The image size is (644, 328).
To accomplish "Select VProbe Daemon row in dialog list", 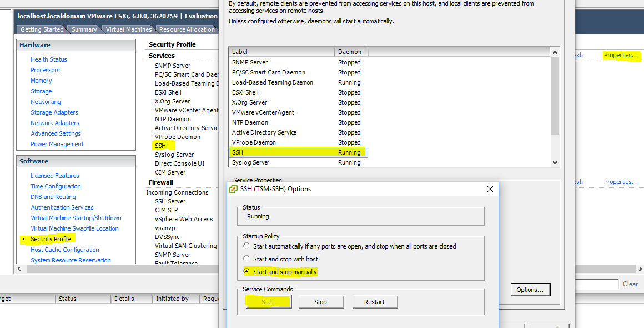I will tap(298, 142).
